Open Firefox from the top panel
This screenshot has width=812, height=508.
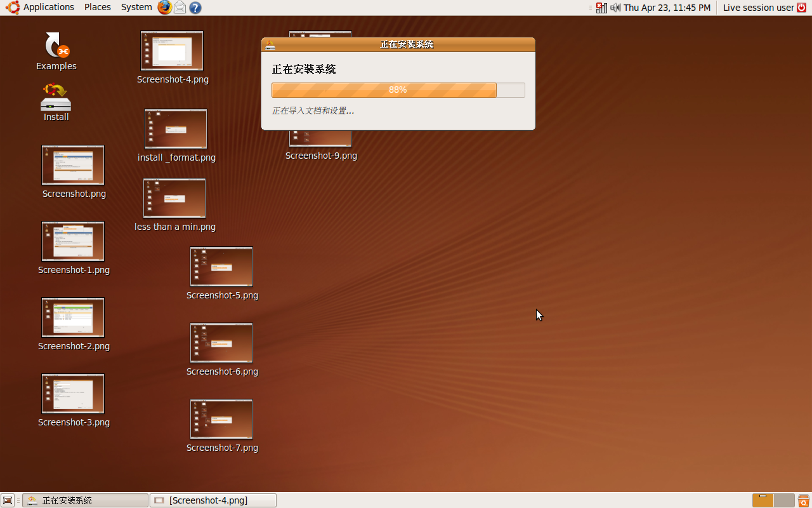(x=165, y=8)
